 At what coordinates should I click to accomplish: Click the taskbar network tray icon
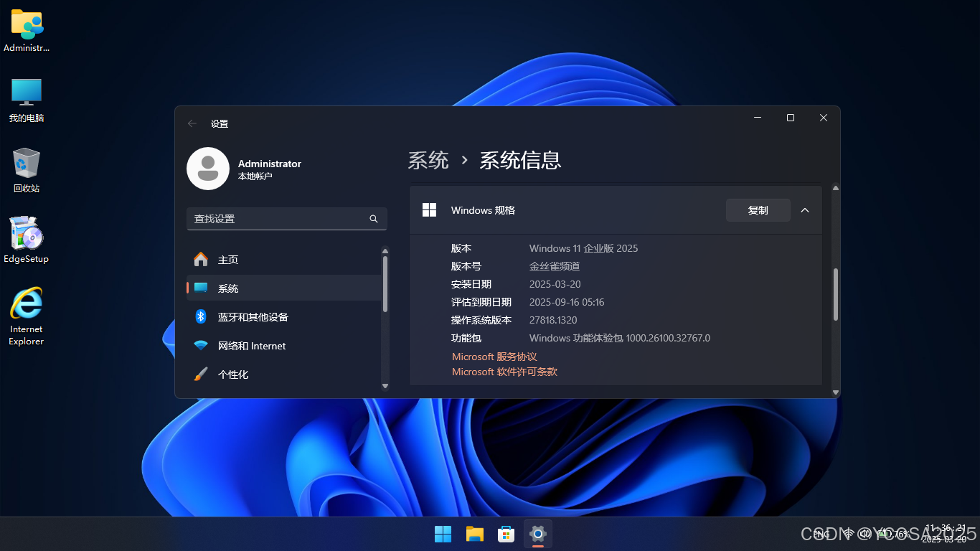(x=849, y=534)
